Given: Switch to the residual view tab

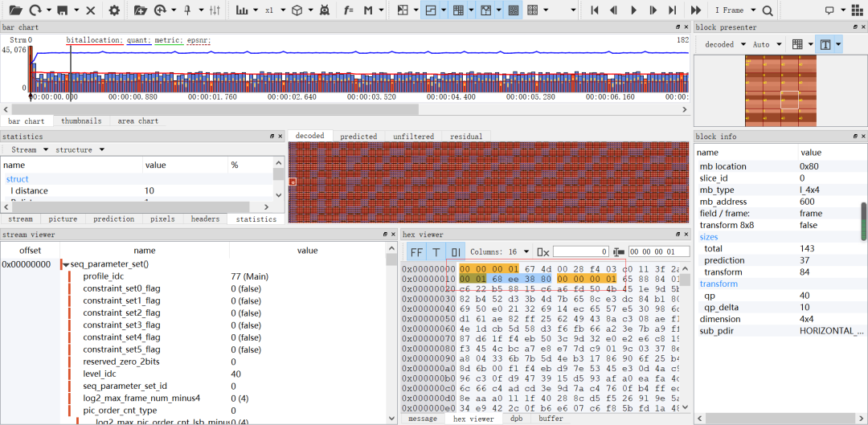Looking at the screenshot, I should coord(466,137).
